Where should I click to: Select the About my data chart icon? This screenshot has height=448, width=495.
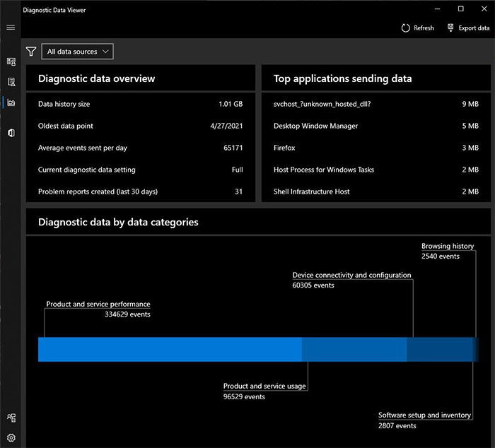[x=11, y=102]
